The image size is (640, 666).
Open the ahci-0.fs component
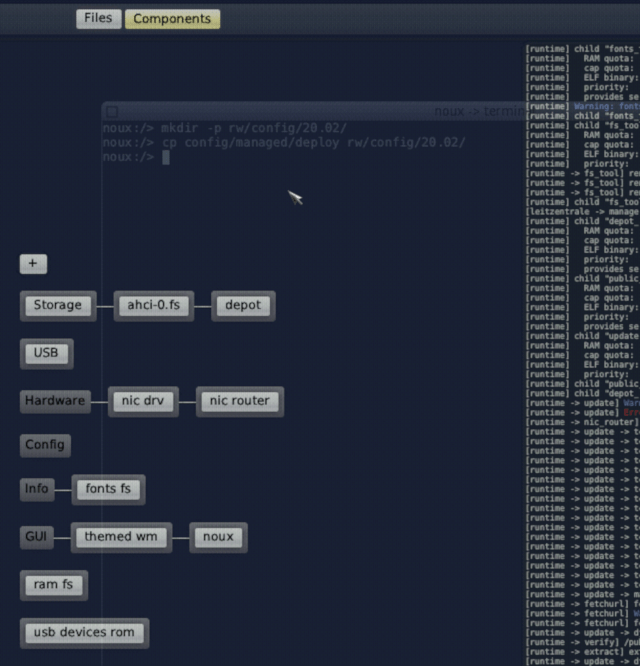click(x=153, y=306)
